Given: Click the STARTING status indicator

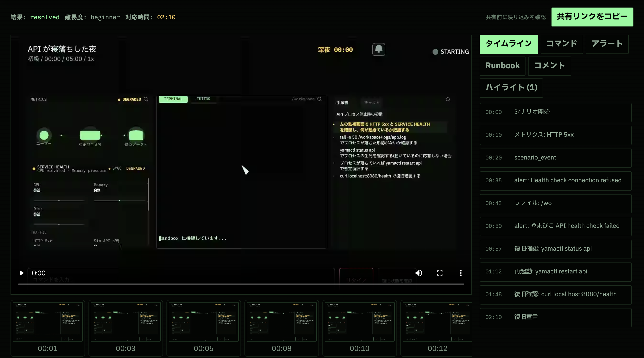Looking at the screenshot, I should click(451, 52).
